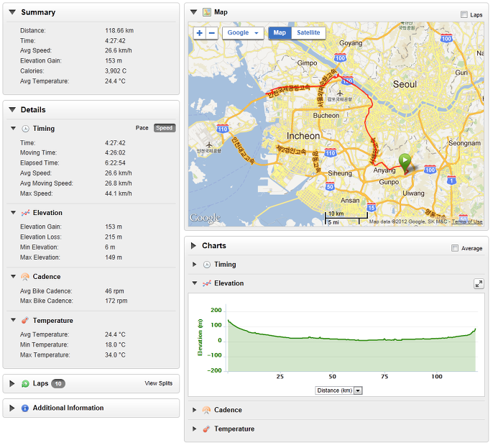Screen dimensions: 493x448
Task: Collapse the Timing details section
Action: [13, 128]
